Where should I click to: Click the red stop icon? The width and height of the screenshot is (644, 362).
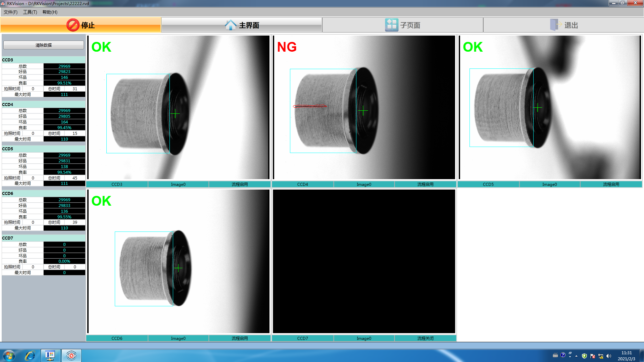tap(72, 25)
